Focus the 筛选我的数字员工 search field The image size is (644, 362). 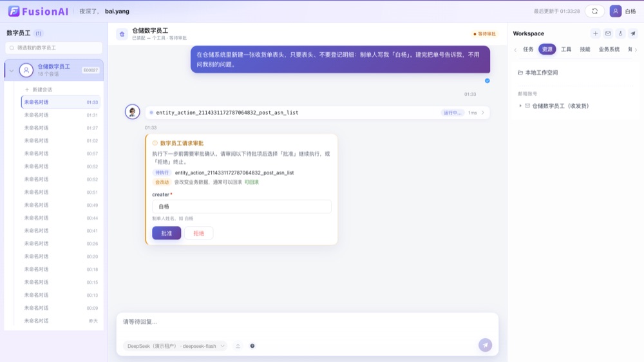[54, 48]
